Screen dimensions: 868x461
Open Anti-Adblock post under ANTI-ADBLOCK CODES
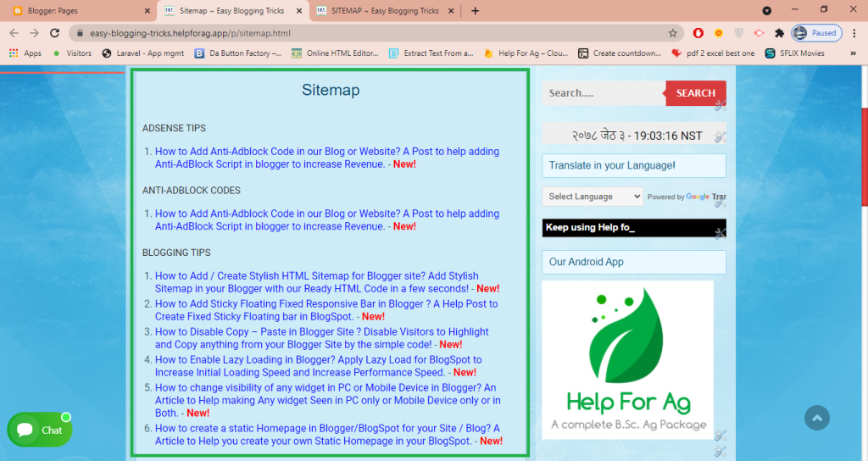tap(327, 219)
